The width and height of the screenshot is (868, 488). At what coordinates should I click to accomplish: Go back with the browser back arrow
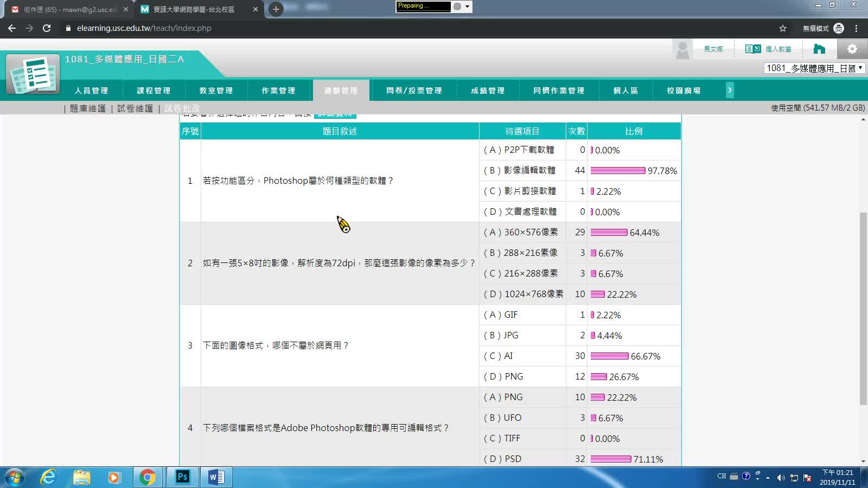(12, 28)
